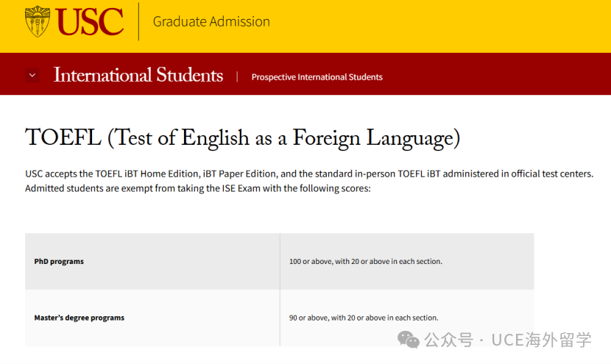Select "100 or above" PhD score cell
Image resolution: width=611 pixels, height=364 pixels.
407,261
